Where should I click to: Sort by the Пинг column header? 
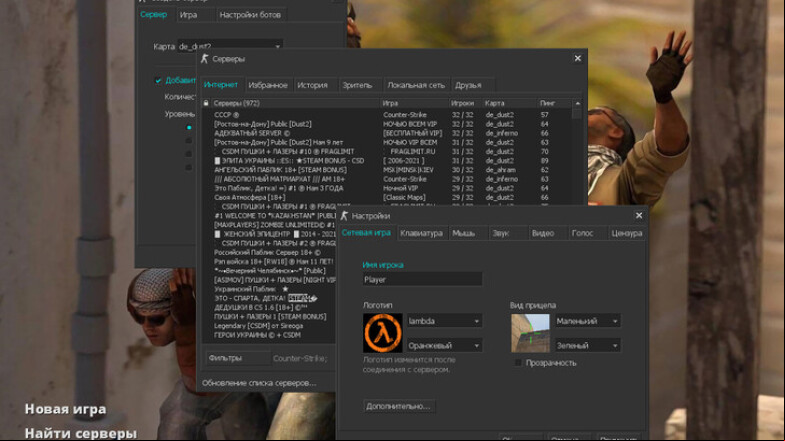coord(554,103)
